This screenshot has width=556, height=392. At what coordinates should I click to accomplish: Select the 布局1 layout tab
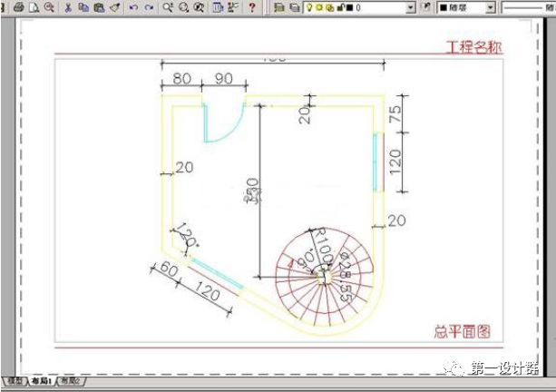point(42,381)
